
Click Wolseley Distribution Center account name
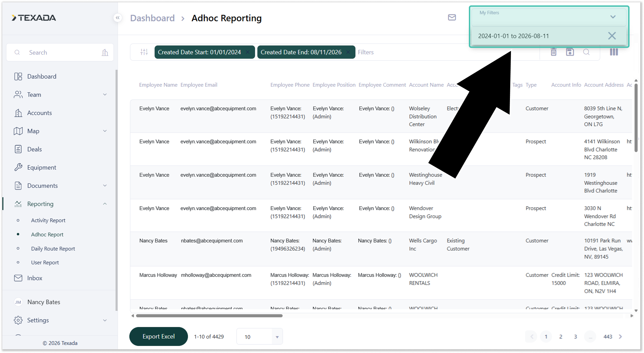(x=423, y=116)
